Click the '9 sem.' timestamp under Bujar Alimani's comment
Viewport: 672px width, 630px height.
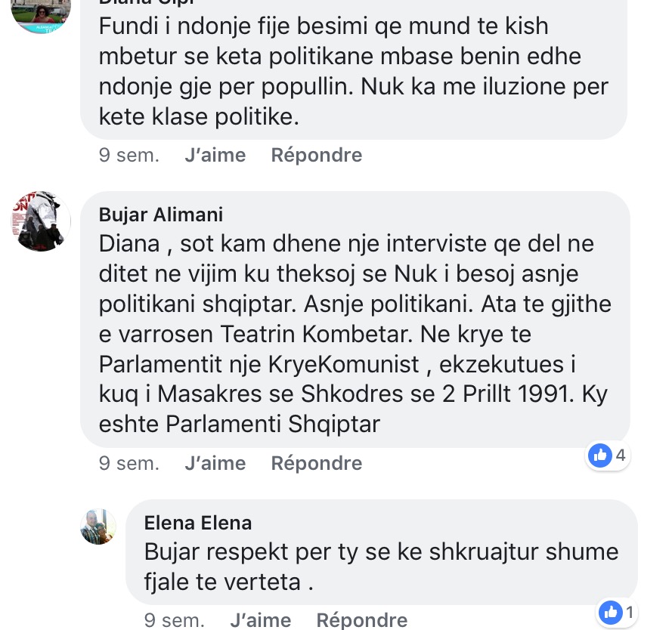[x=129, y=463]
